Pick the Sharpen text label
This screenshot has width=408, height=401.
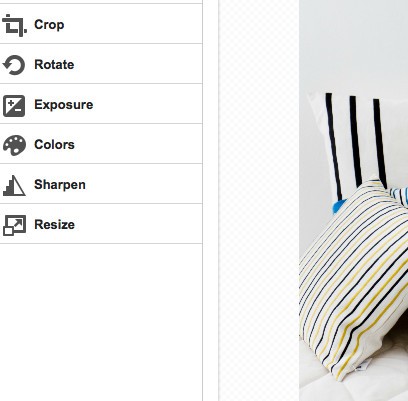pos(60,185)
